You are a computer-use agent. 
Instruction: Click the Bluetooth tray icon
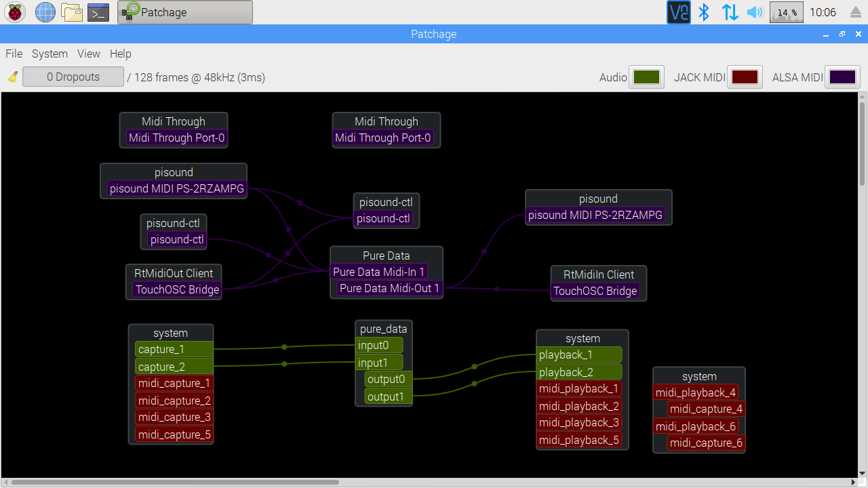(x=704, y=12)
